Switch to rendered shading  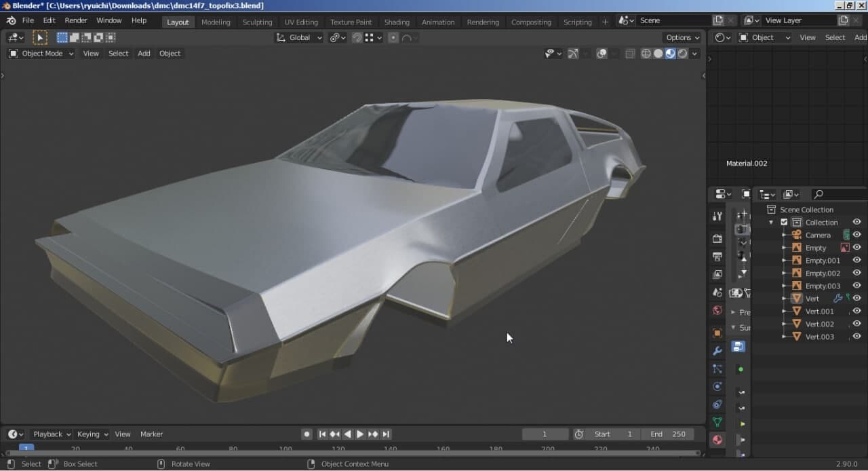tap(683, 54)
